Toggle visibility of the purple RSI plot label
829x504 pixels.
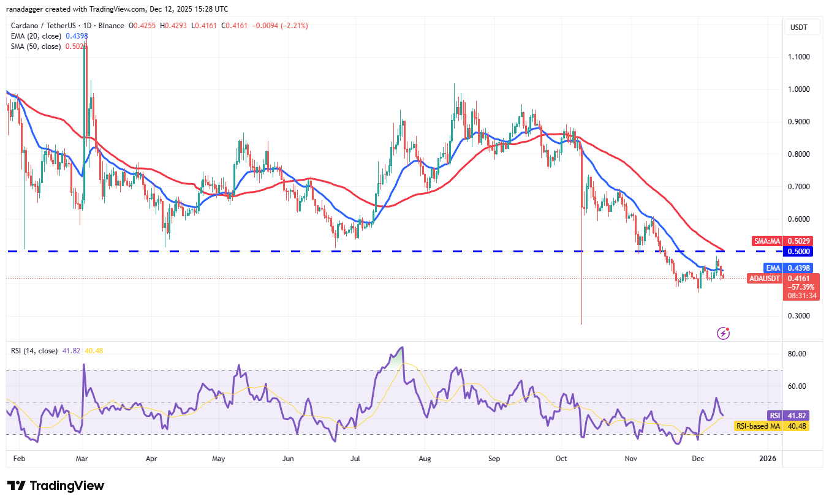[776, 415]
